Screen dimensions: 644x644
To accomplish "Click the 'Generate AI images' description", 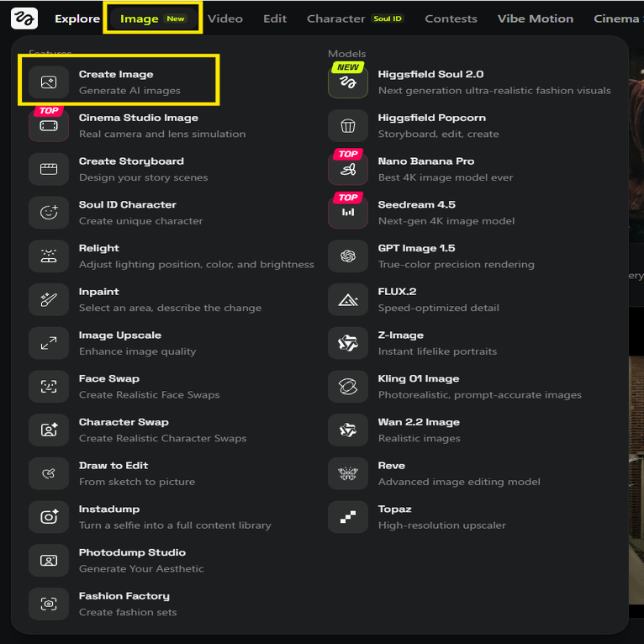I will point(129,91).
